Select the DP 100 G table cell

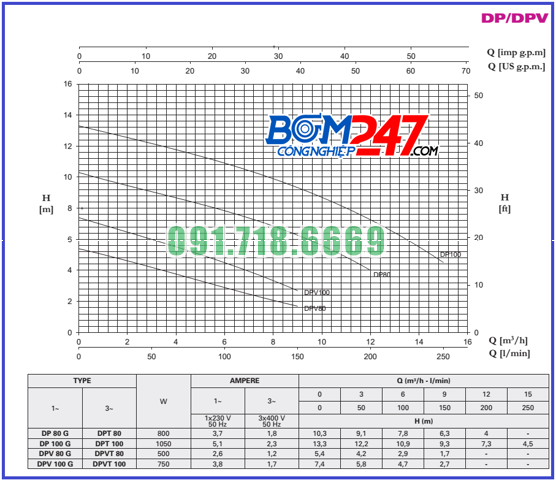pyautogui.click(x=55, y=443)
